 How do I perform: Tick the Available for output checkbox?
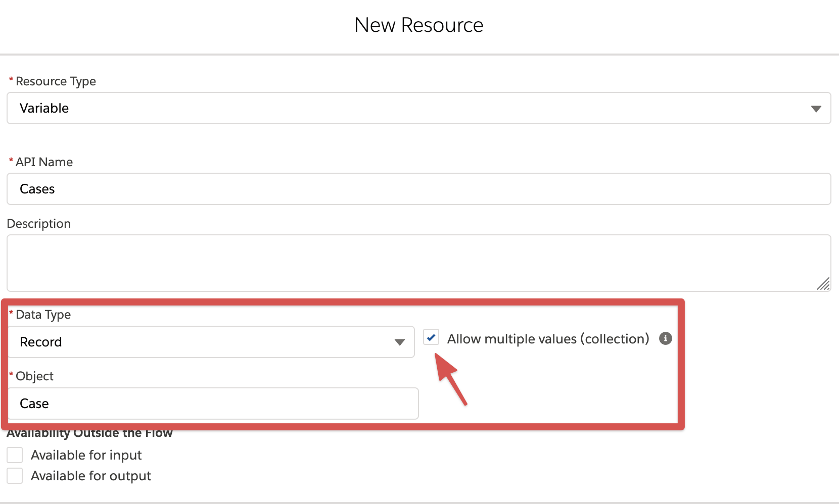(15, 476)
